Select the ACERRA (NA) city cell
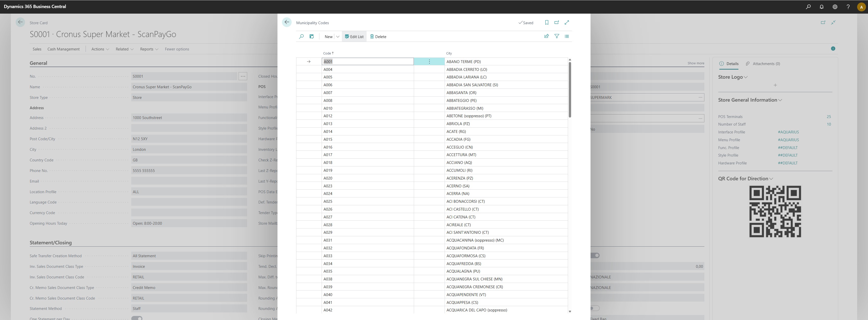Screen dimensions: 868x320 tap(506, 194)
